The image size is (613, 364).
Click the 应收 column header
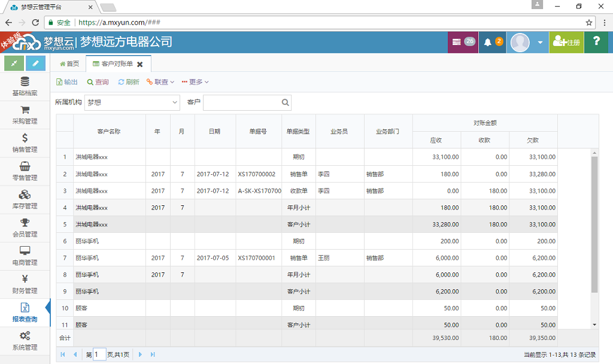(436, 140)
